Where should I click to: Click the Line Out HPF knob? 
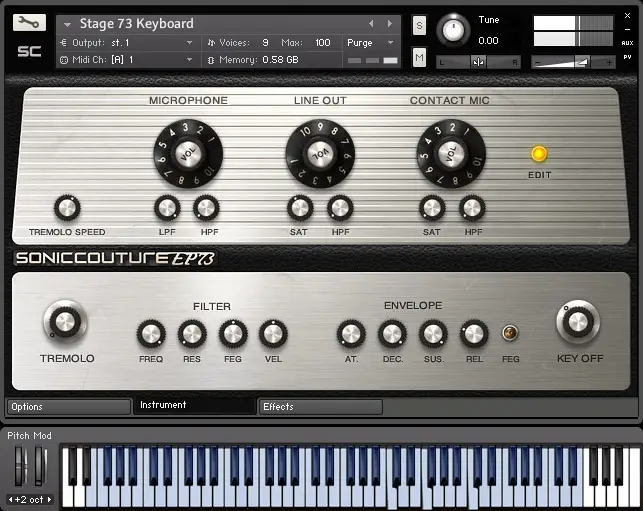(340, 208)
